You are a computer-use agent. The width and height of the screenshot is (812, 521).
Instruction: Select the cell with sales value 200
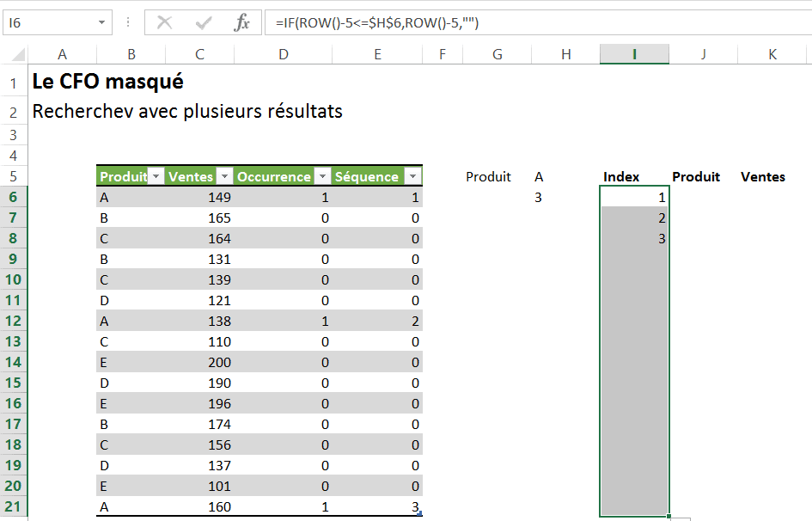pos(199,362)
